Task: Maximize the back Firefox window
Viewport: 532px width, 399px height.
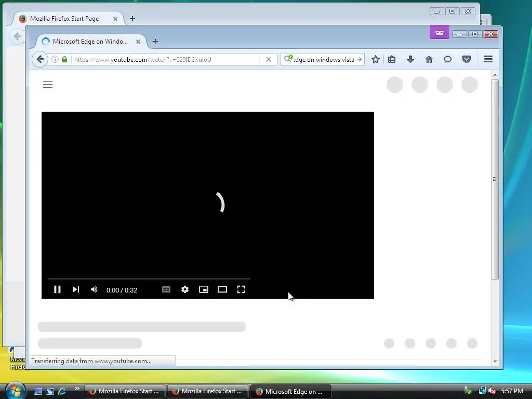Action: click(453, 11)
